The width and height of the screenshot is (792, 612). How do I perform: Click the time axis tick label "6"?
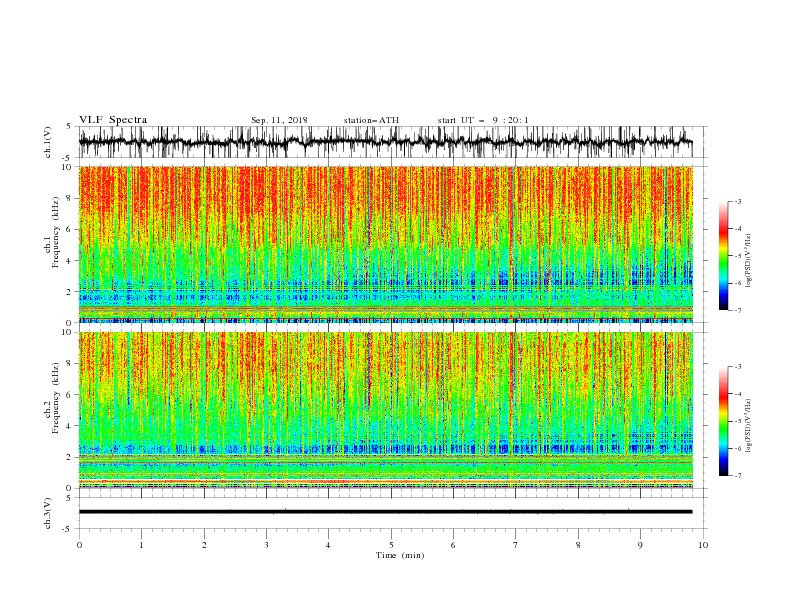pyautogui.click(x=453, y=545)
